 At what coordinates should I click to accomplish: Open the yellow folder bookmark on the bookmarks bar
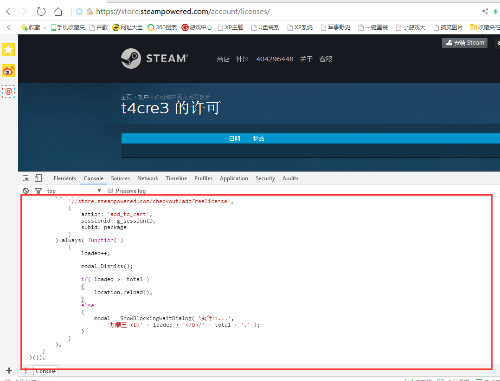[x=485, y=27]
